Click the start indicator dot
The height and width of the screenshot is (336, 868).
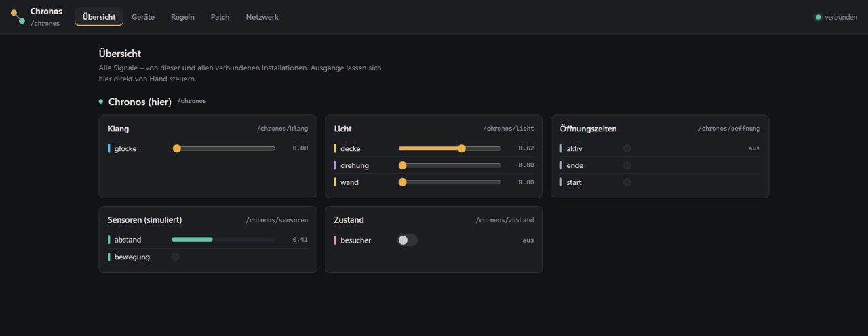[627, 182]
